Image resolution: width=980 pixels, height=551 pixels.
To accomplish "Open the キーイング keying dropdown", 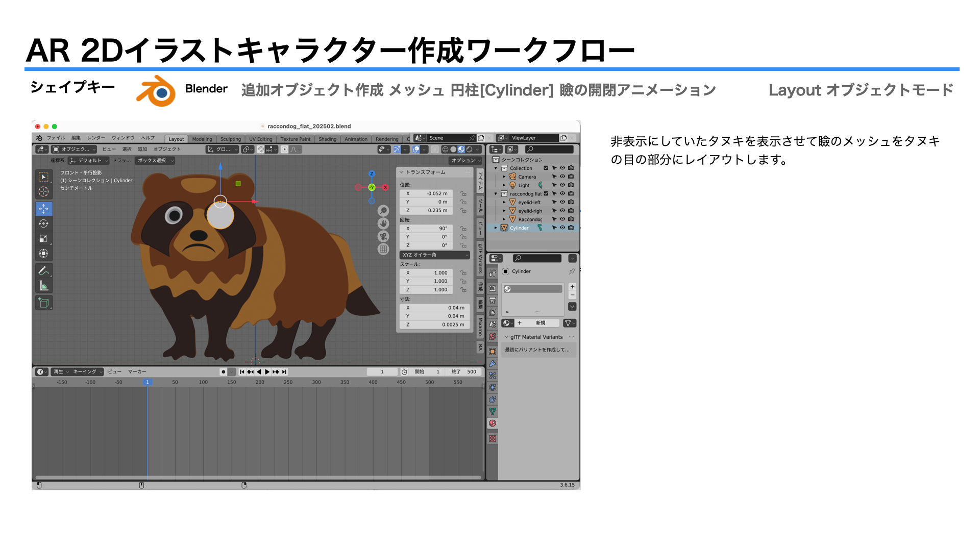I will [x=87, y=372].
